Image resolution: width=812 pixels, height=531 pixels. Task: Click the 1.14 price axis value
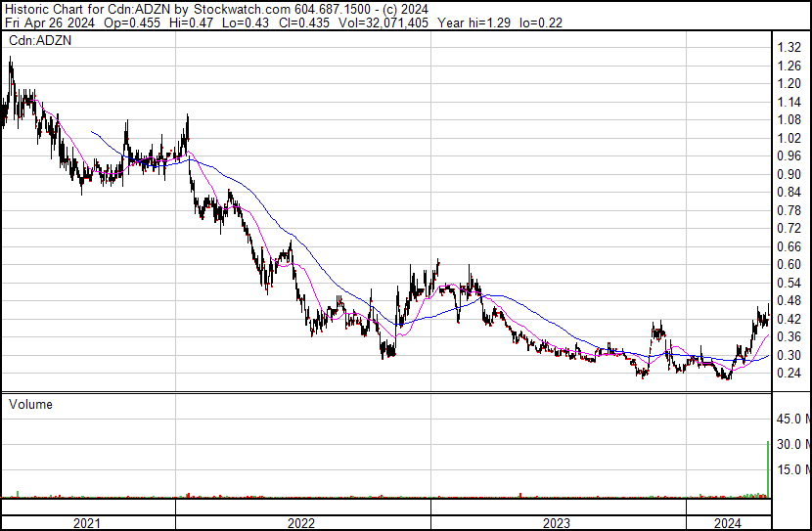789,102
